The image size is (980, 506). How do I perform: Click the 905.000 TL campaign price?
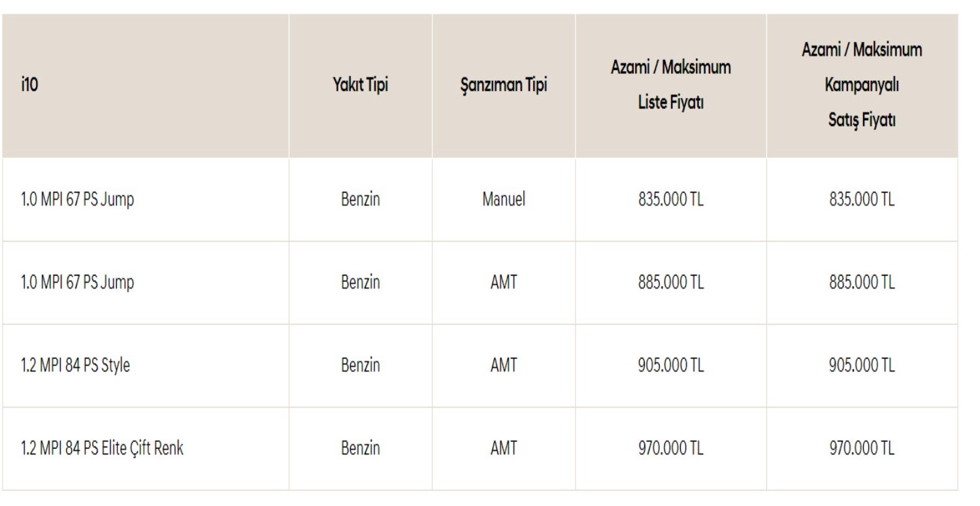click(x=862, y=366)
